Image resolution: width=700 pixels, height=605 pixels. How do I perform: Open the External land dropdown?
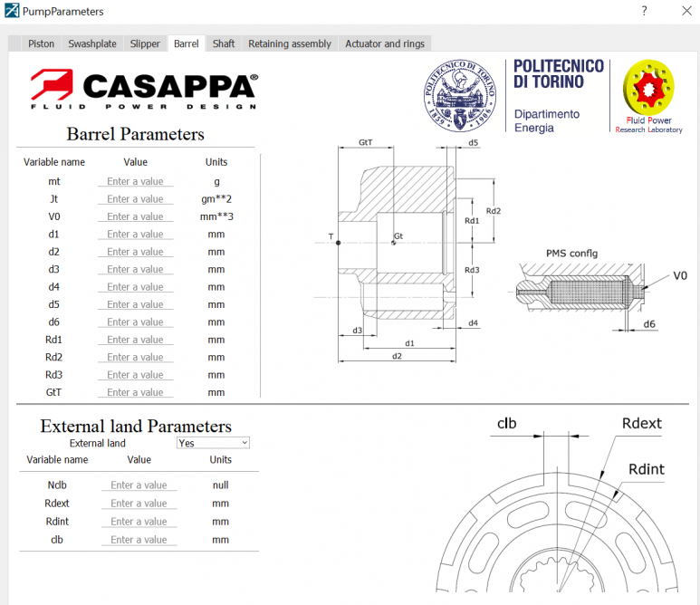point(213,443)
